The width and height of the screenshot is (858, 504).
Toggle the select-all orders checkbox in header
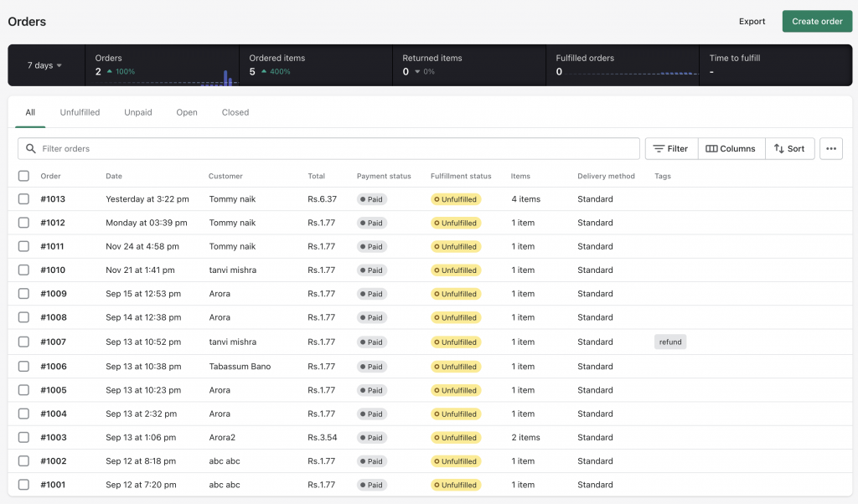(x=23, y=176)
